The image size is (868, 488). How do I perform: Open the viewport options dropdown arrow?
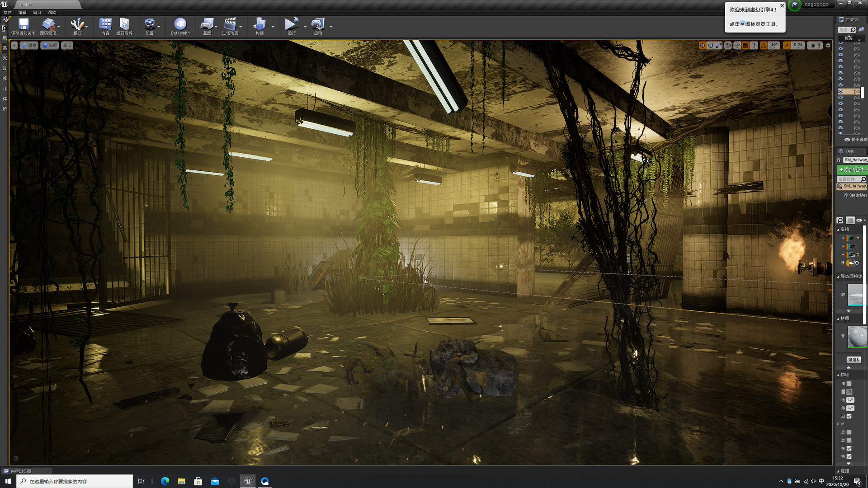[14, 45]
